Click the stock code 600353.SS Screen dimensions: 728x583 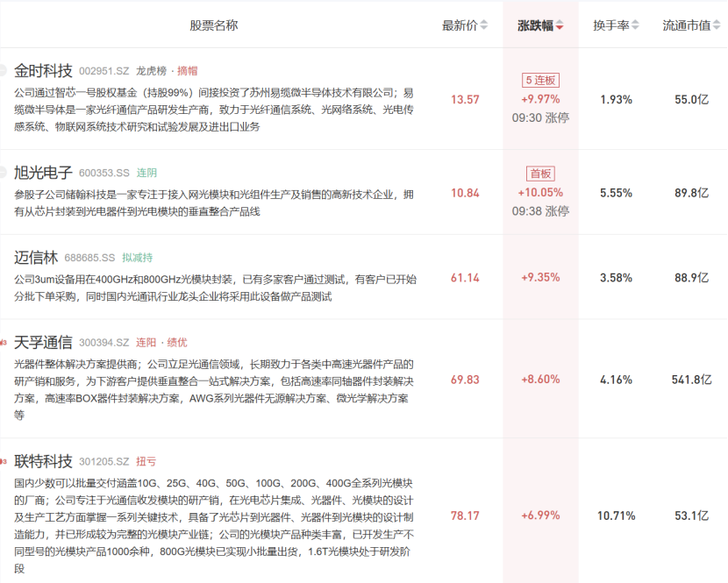[x=104, y=173]
